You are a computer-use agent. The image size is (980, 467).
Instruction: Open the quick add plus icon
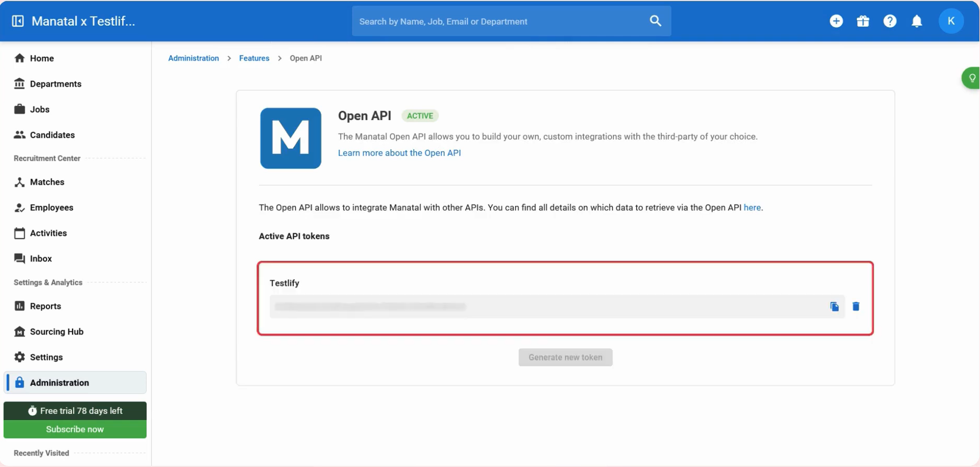(836, 21)
